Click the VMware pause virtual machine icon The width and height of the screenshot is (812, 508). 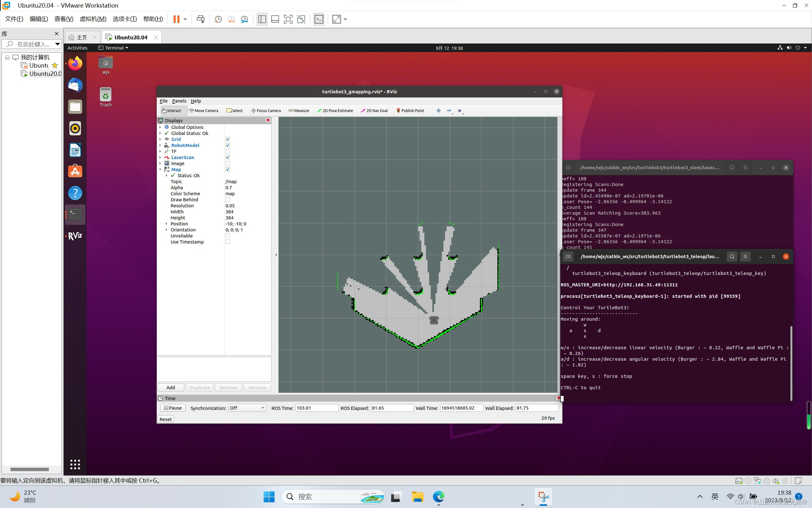pos(176,19)
